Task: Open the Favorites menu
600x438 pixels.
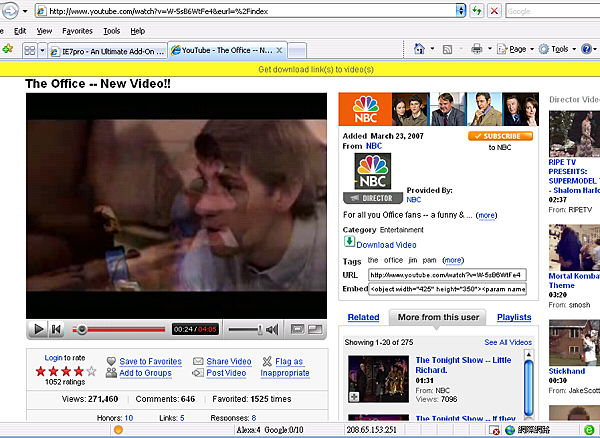Action: coord(77,31)
